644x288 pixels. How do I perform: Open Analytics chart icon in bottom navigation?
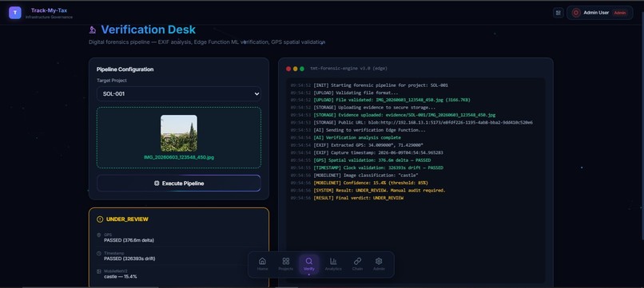[333, 261]
